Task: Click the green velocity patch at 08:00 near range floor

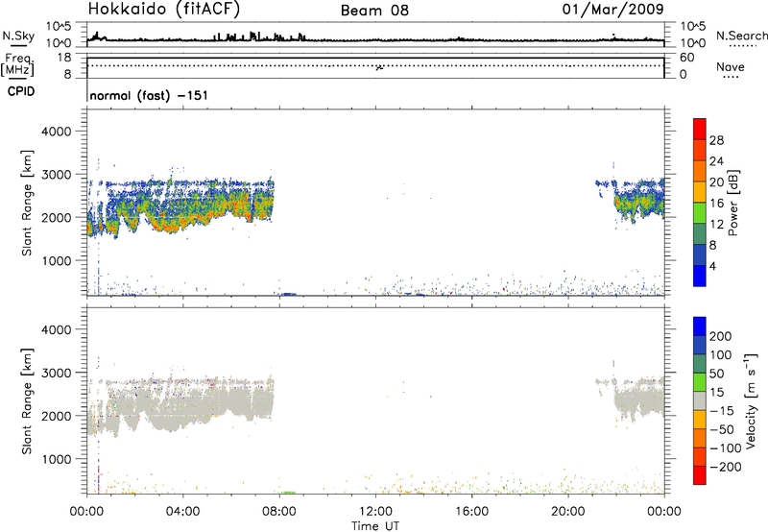Action: (x=287, y=493)
